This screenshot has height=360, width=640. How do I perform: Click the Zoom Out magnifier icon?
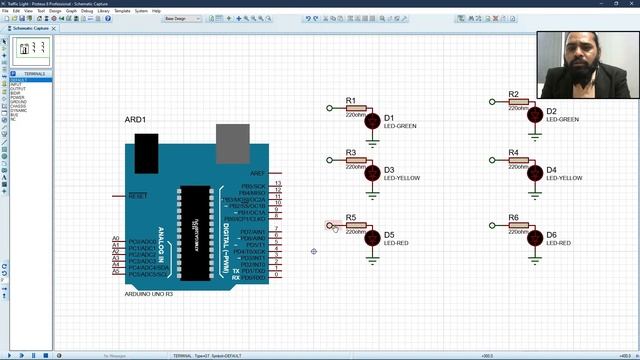(x=253, y=18)
